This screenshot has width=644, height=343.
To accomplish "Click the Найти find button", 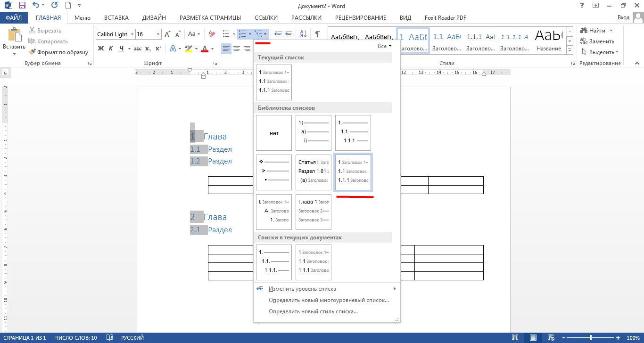I will click(593, 31).
